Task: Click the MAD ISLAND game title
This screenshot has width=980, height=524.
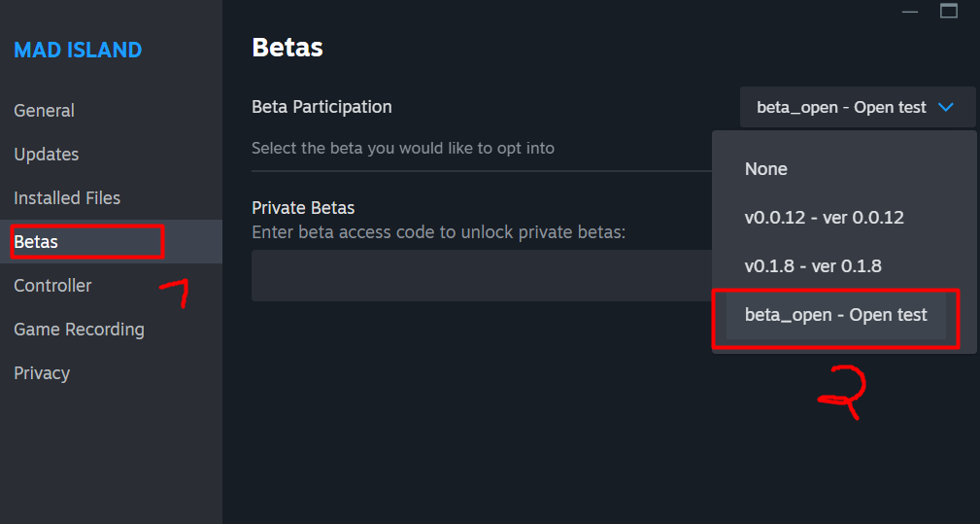Action: (78, 51)
